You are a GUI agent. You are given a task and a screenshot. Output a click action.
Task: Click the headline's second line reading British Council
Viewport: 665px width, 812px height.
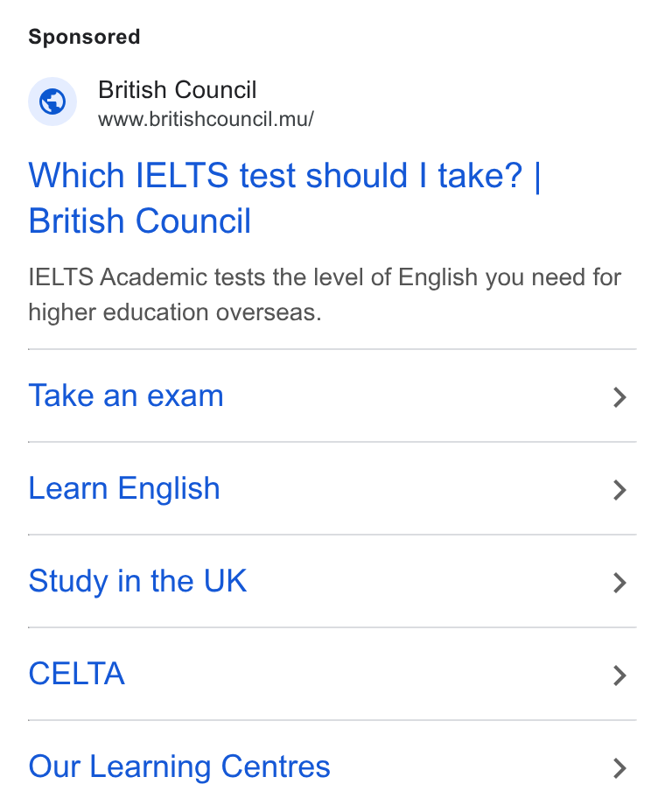(140, 221)
